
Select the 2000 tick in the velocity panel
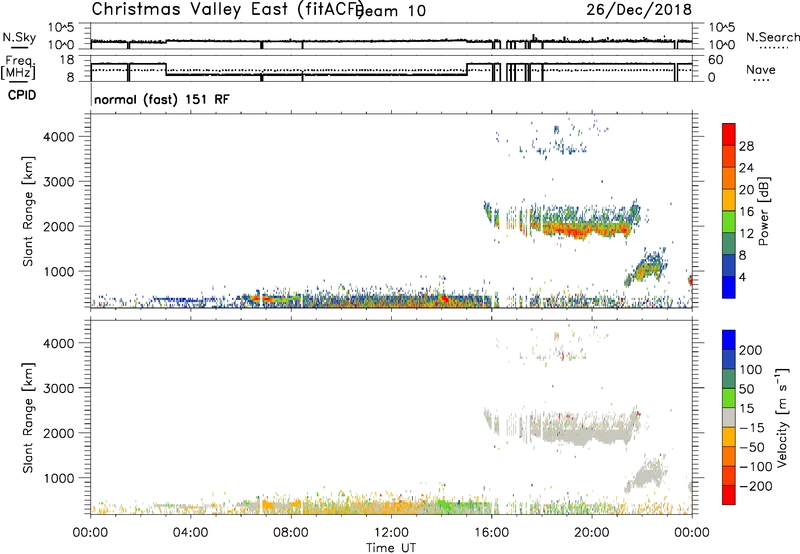59,433
